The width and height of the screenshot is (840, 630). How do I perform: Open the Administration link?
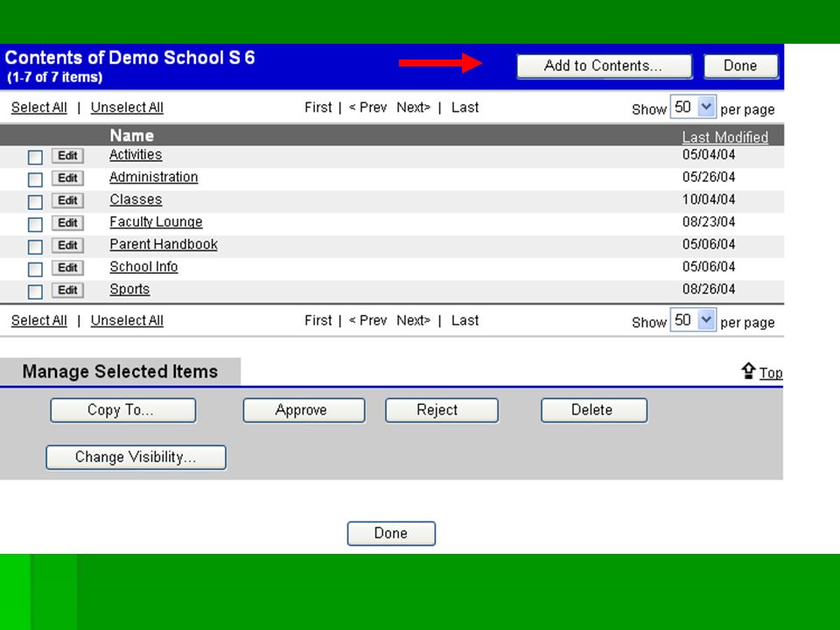[x=154, y=178]
